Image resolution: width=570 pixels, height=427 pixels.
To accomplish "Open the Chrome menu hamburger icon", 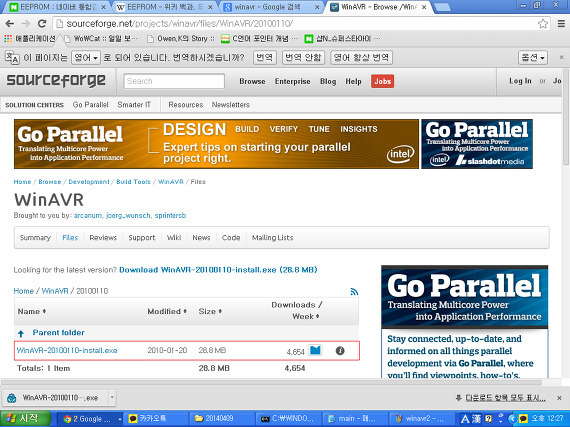I will 561,24.
